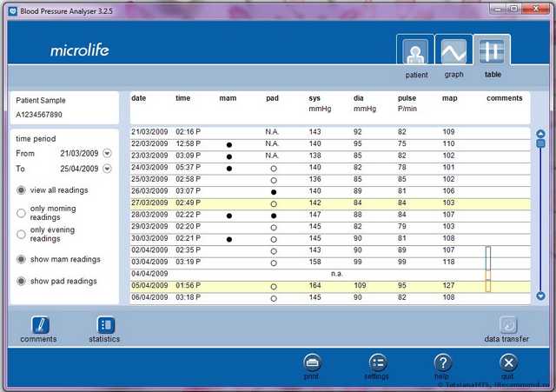Select the 23/03/2009 row date
Screen dimensions: 556x392
pyautogui.click(x=149, y=156)
